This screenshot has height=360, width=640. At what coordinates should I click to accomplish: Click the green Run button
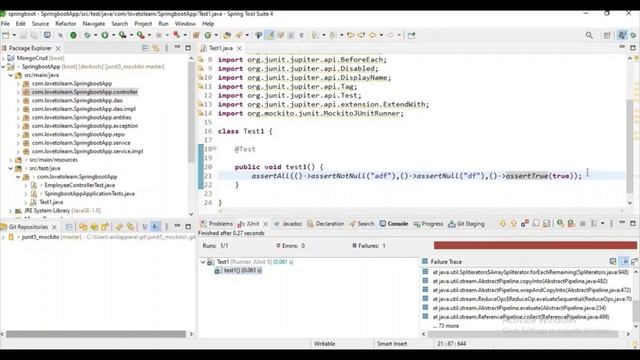click(105, 36)
